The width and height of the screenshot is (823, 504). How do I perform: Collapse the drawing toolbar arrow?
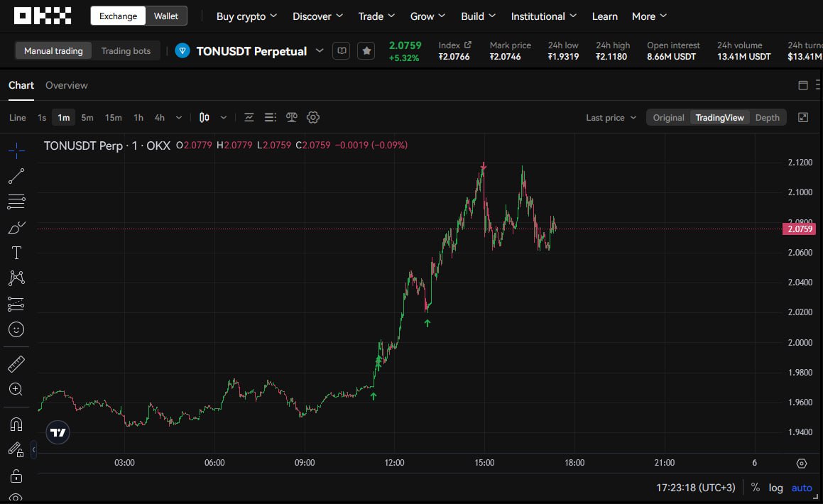(x=33, y=449)
